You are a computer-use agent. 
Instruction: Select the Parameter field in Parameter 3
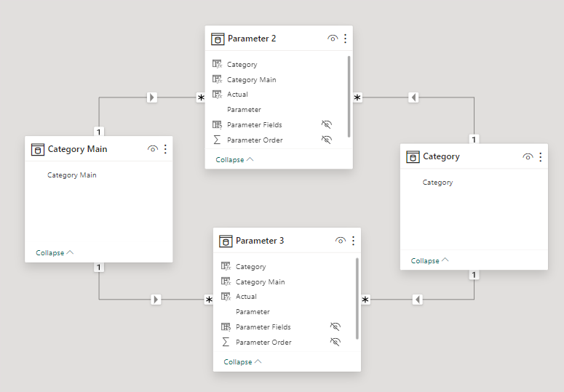(x=253, y=312)
